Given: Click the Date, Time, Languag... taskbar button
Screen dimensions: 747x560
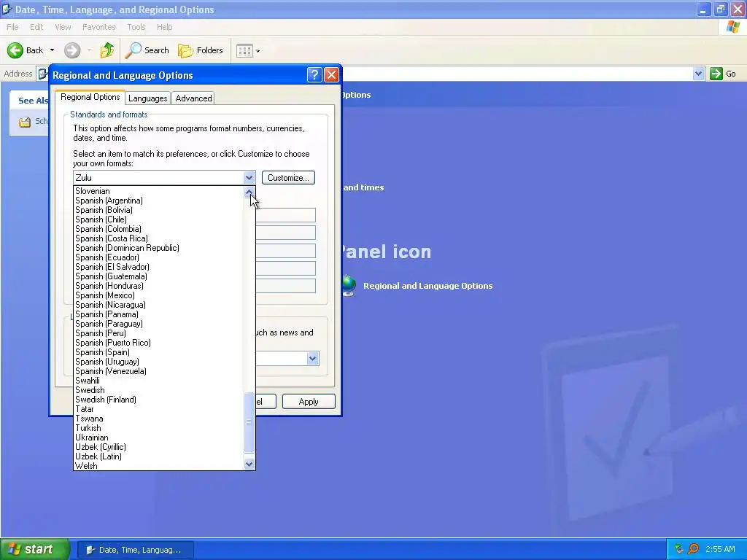Looking at the screenshot, I should coord(135,550).
